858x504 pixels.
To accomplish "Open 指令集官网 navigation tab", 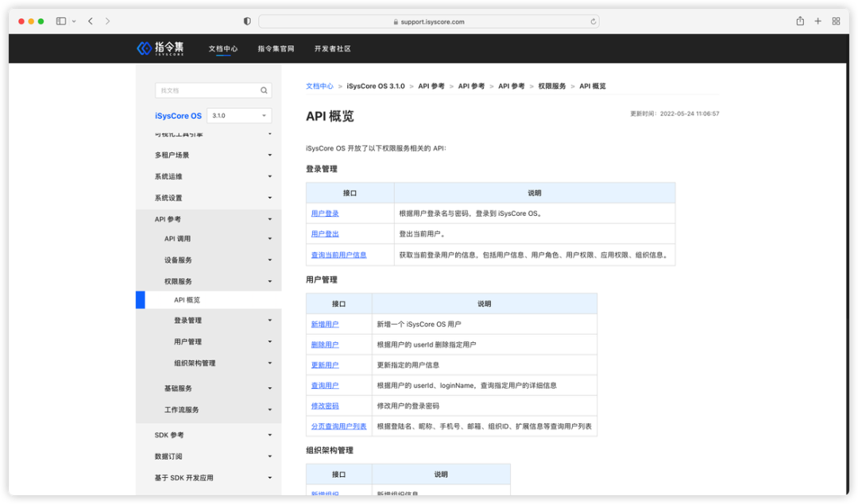I will click(x=276, y=48).
